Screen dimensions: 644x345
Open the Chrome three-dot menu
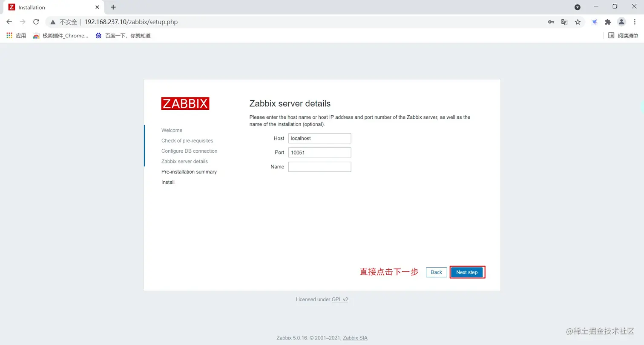click(x=635, y=22)
